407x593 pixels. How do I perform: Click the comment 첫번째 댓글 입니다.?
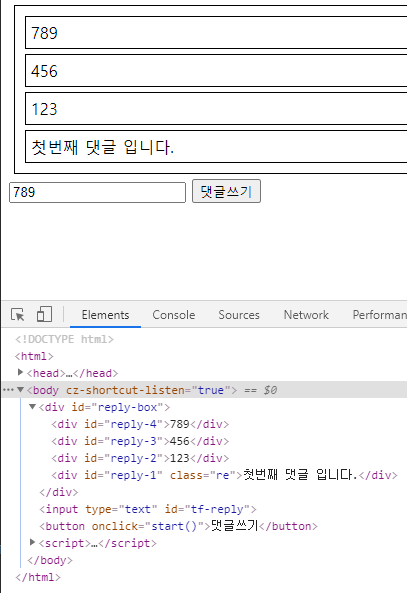point(216,147)
